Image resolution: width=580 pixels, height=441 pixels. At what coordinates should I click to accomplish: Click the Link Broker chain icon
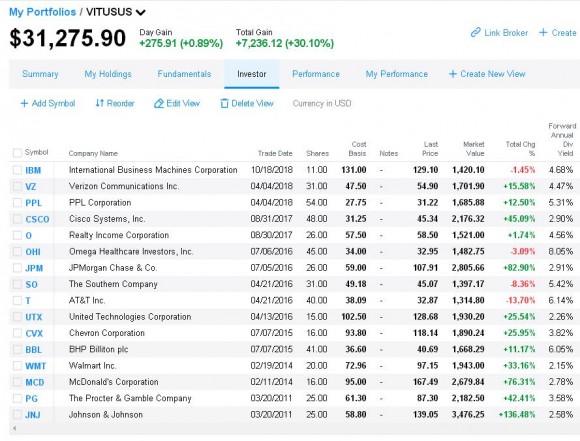[x=475, y=33]
